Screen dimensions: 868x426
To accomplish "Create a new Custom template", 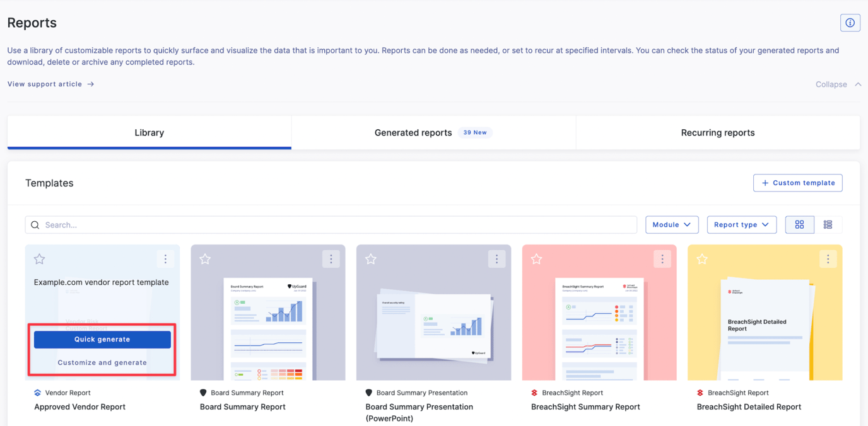I will (797, 183).
